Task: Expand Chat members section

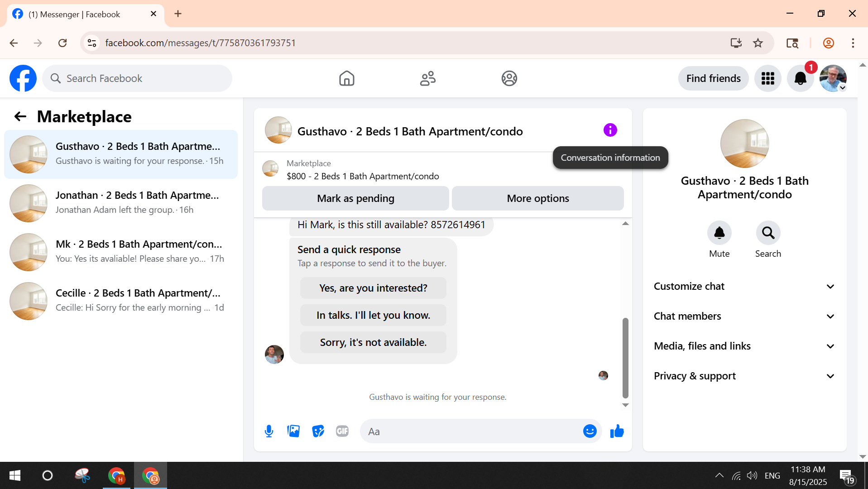Action: [744, 316]
